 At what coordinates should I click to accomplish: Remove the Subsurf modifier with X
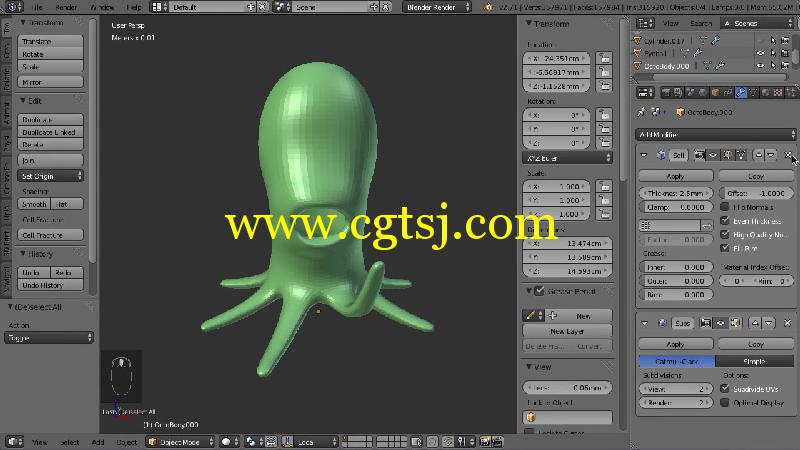point(787,323)
